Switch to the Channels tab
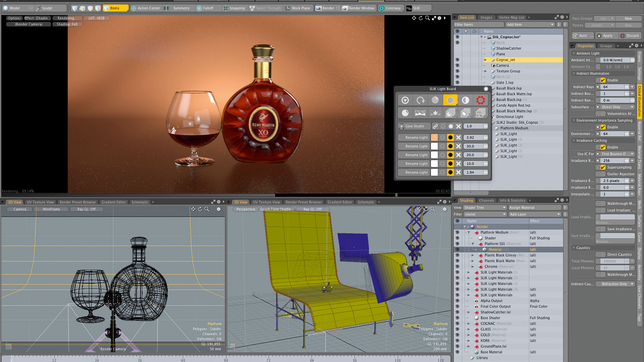Screen dimensions: 644x362 pos(486,200)
